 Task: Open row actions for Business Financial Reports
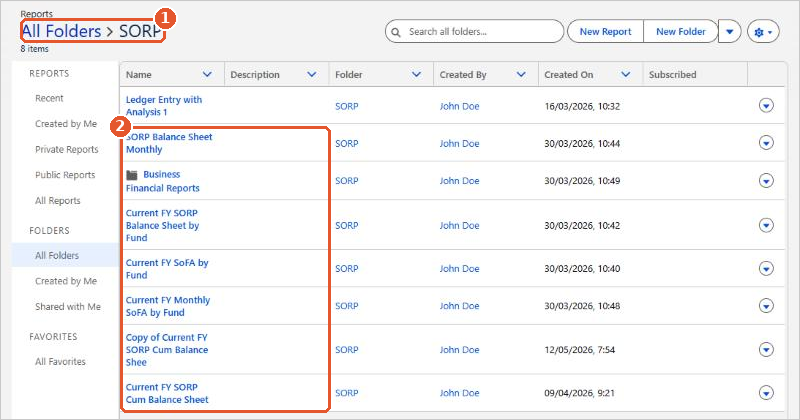point(766,181)
